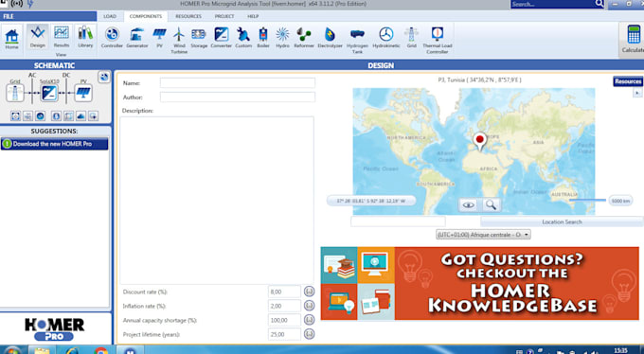Add a Custom component
644x354 pixels.
(x=243, y=38)
